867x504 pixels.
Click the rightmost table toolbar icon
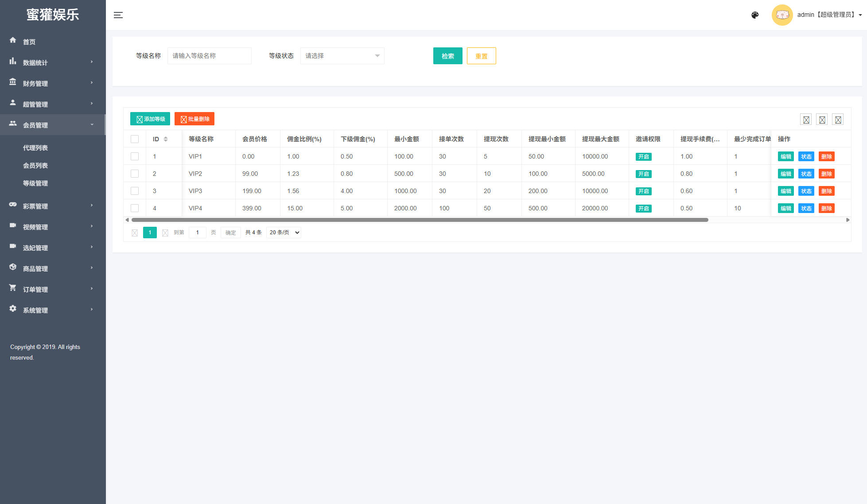click(x=838, y=120)
